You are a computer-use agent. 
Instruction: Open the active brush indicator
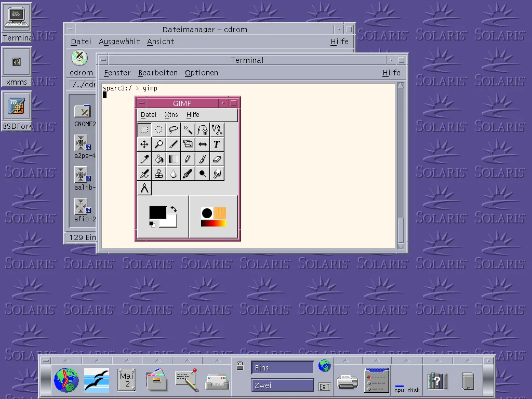tap(207, 213)
